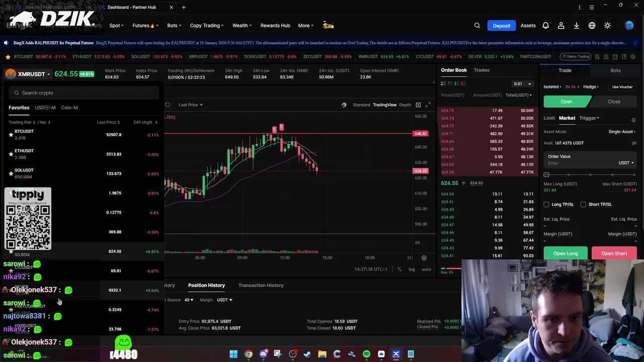
Task: Sort the pair list by 24h chg%
Action: pos(145,122)
